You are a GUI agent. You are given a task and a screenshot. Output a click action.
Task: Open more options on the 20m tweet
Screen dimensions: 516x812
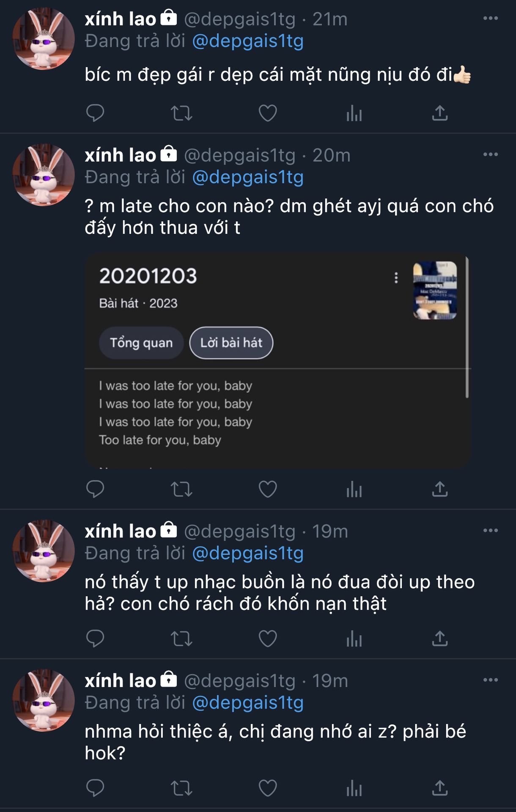[x=490, y=154]
